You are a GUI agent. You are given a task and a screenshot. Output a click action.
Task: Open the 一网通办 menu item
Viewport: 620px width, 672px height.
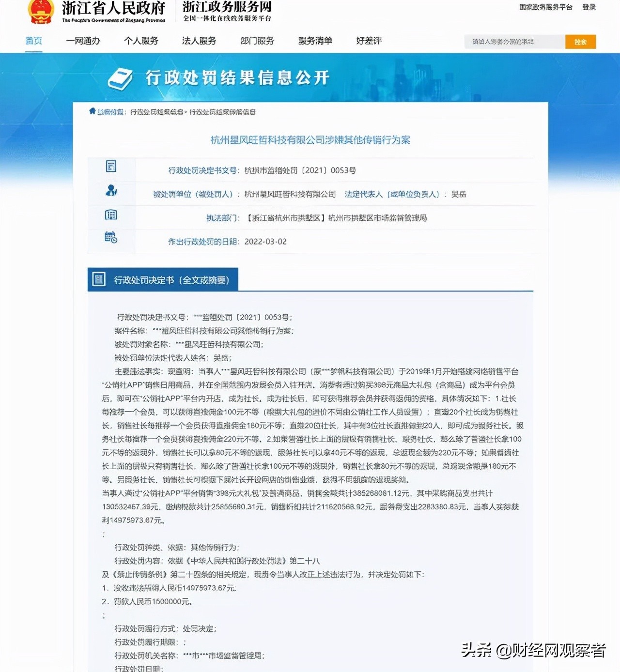click(x=83, y=41)
